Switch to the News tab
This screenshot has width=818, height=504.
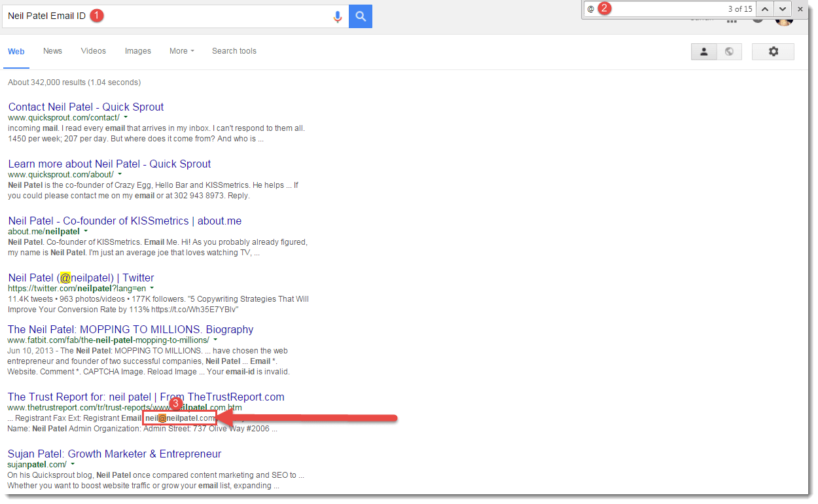pos(52,51)
